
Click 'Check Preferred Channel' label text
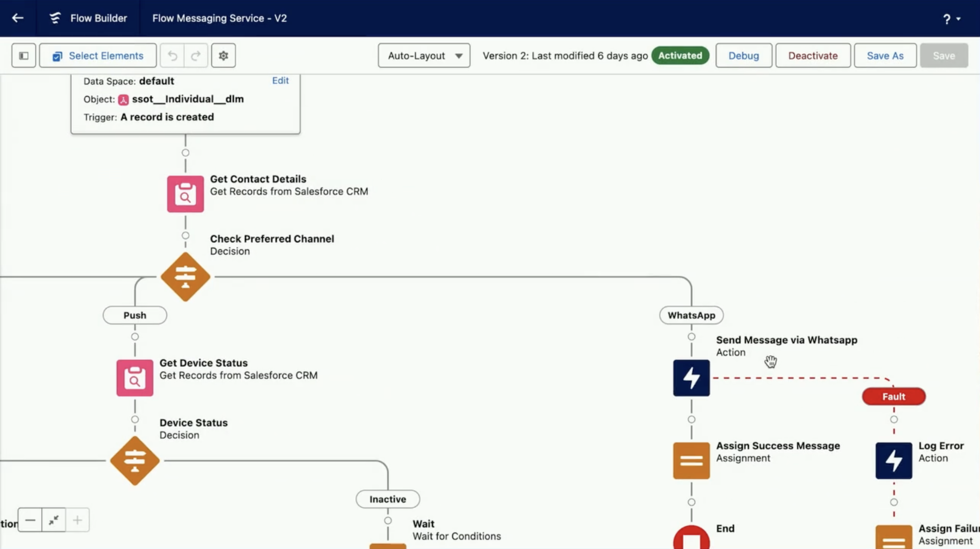(272, 239)
